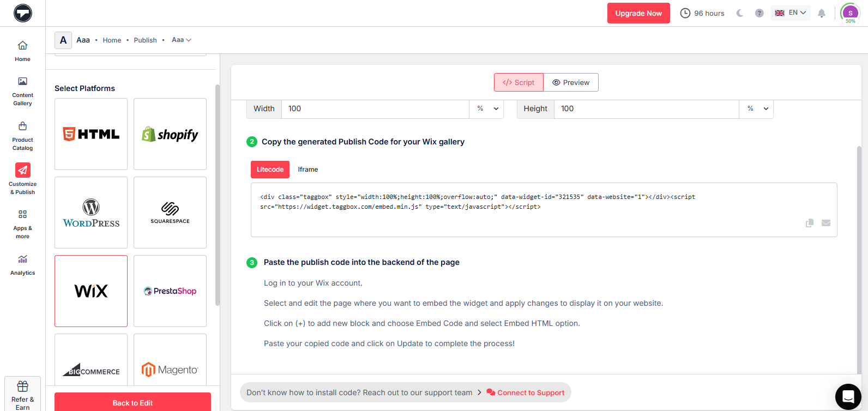
Task: Toggle dark mode moon icon
Action: 740,13
